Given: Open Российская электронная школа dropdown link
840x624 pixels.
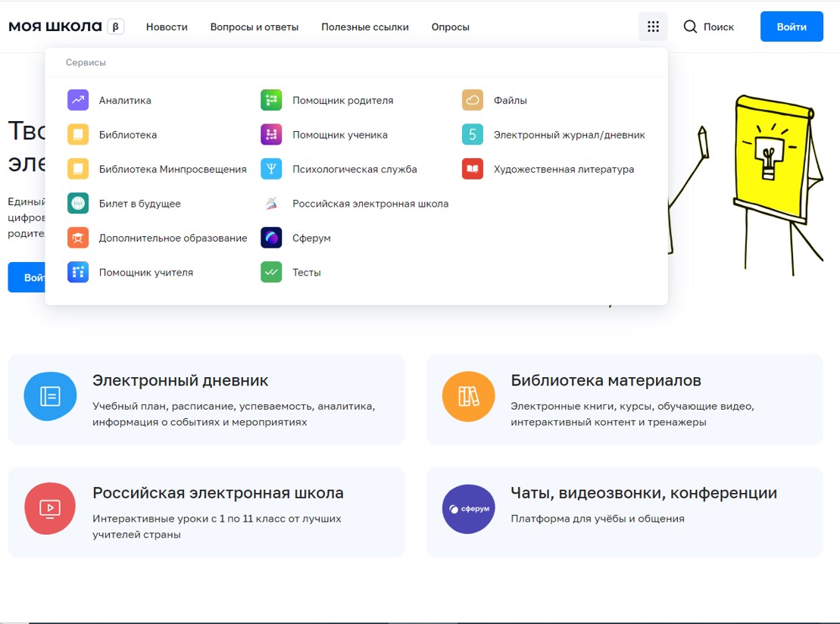Looking at the screenshot, I should pos(370,204).
